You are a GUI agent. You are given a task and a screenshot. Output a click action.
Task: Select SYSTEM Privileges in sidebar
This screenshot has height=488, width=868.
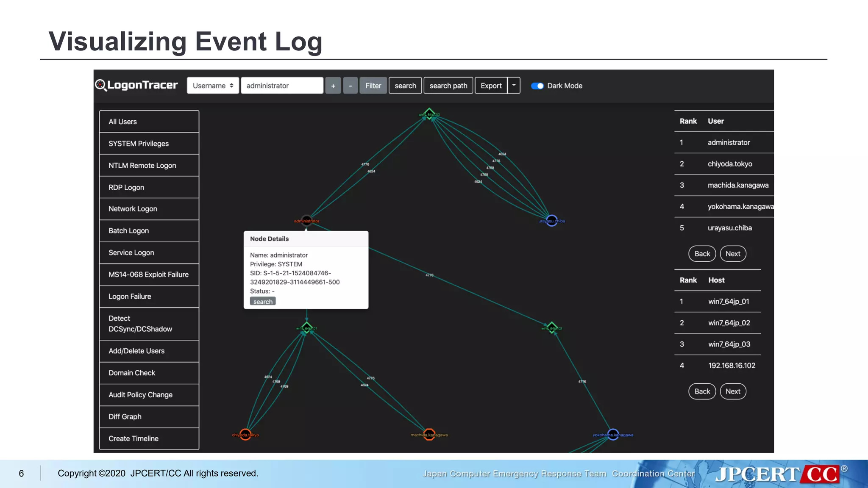point(149,144)
